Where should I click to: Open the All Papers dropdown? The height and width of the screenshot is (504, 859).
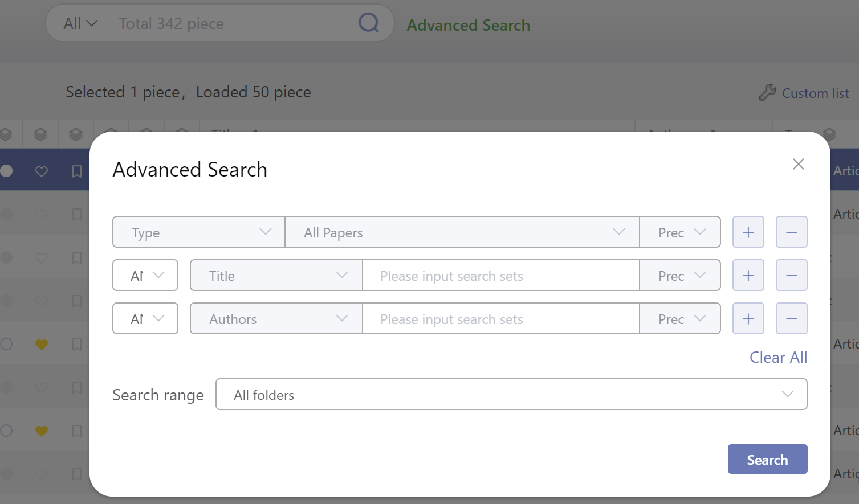(462, 232)
